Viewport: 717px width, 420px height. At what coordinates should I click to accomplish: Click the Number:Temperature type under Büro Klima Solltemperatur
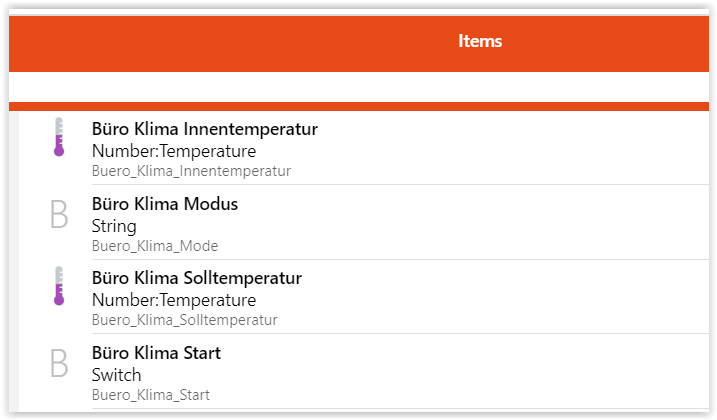(174, 300)
